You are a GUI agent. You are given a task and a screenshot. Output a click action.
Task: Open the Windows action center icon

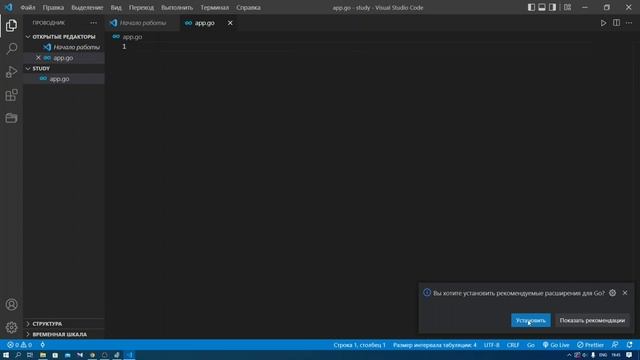tap(629, 356)
